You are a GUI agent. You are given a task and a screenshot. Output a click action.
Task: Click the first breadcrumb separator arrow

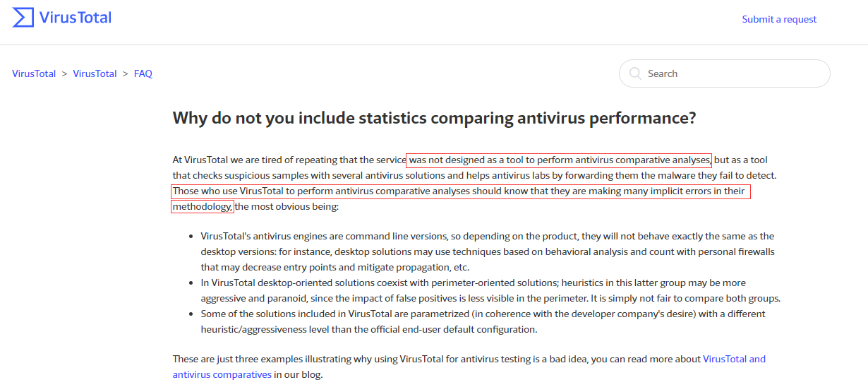(64, 73)
